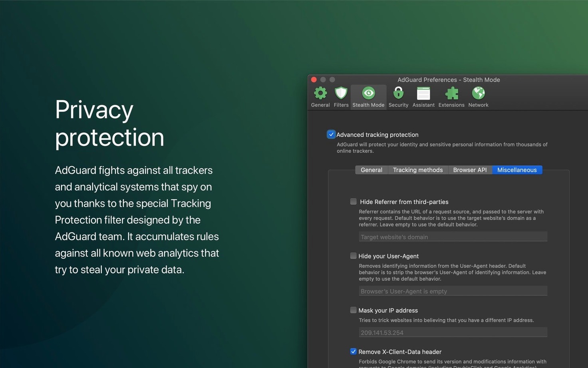Uncheck Remove X-Client-Data header

point(353,352)
